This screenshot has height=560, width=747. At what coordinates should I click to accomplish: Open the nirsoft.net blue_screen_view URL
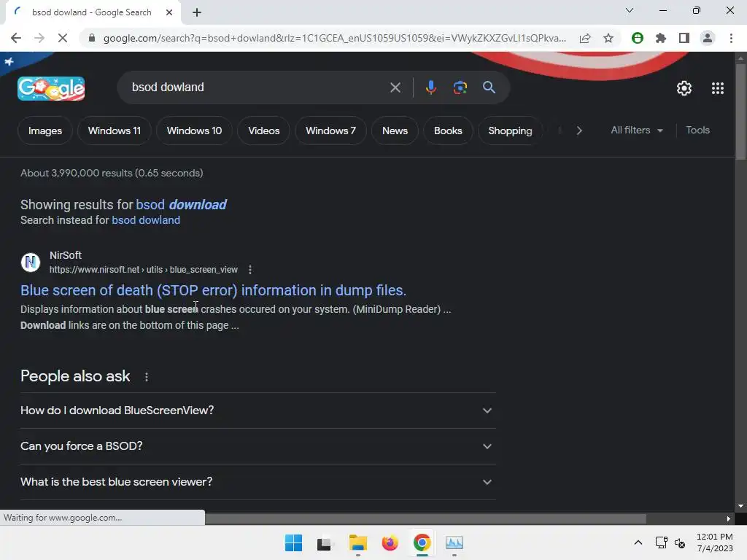tap(144, 270)
